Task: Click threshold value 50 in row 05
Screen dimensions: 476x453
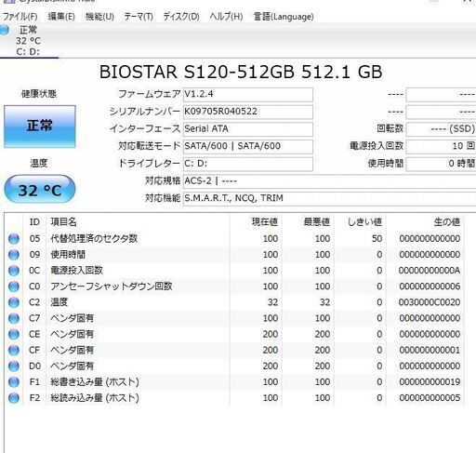Action: coord(377,239)
